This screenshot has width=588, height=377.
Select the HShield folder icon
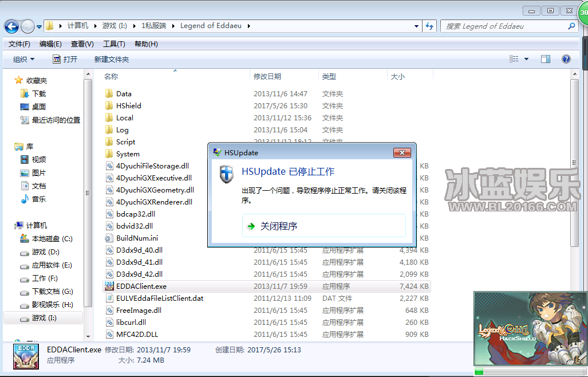coord(109,105)
